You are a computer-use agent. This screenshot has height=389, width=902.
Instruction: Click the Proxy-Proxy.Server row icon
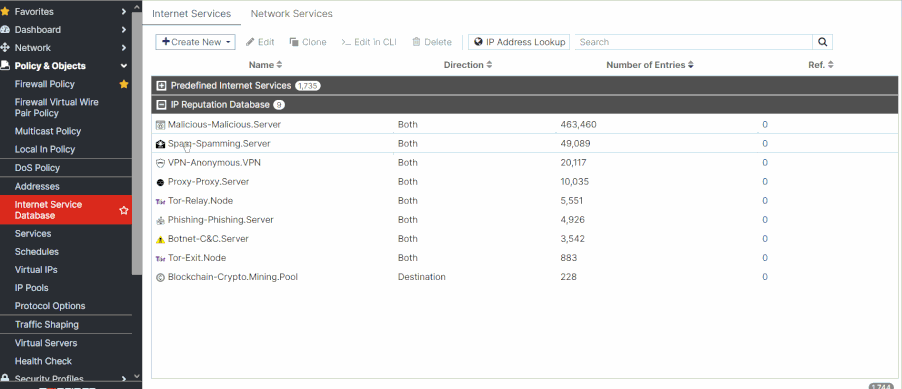[160, 182]
